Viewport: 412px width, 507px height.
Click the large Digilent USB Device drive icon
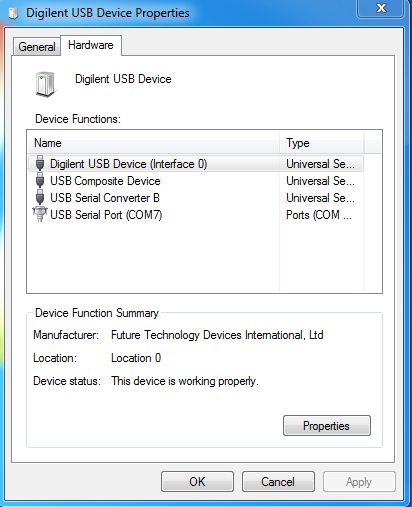point(45,84)
